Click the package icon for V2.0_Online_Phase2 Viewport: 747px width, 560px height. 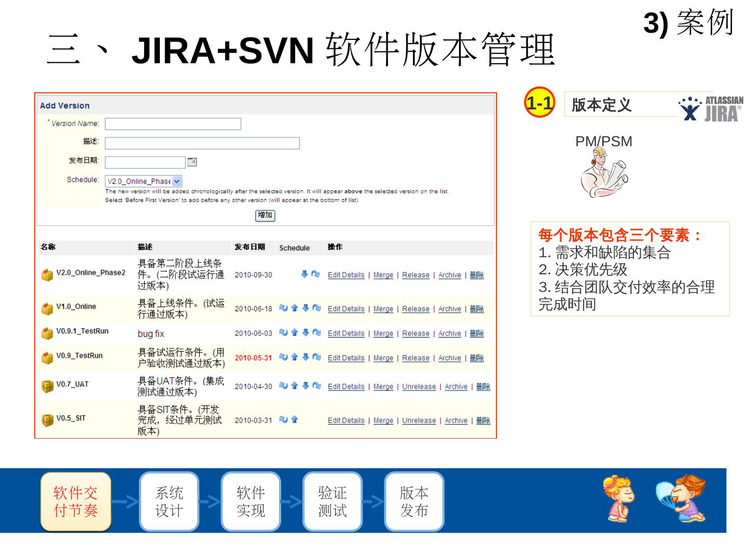pos(47,275)
